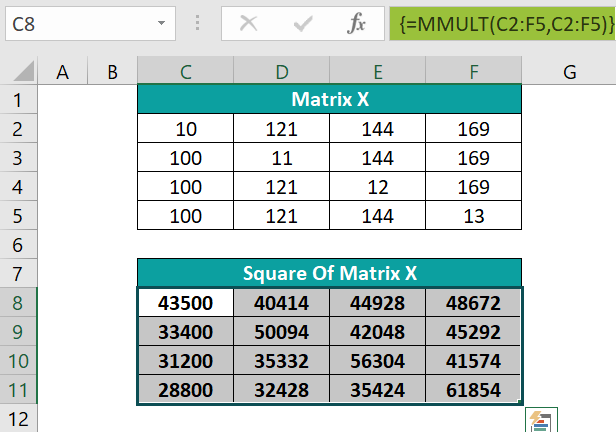Click cell F4 with value 169
The image size is (616, 432).
[474, 187]
